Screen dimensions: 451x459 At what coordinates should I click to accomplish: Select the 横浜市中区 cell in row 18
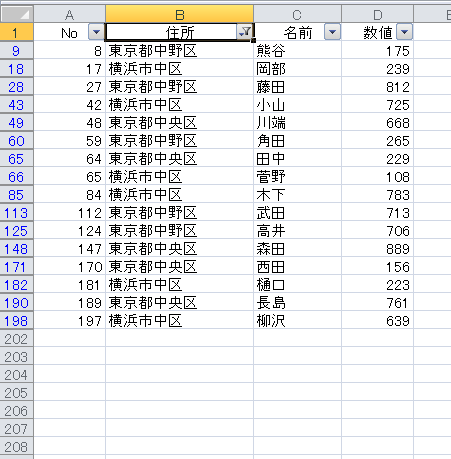click(179, 69)
